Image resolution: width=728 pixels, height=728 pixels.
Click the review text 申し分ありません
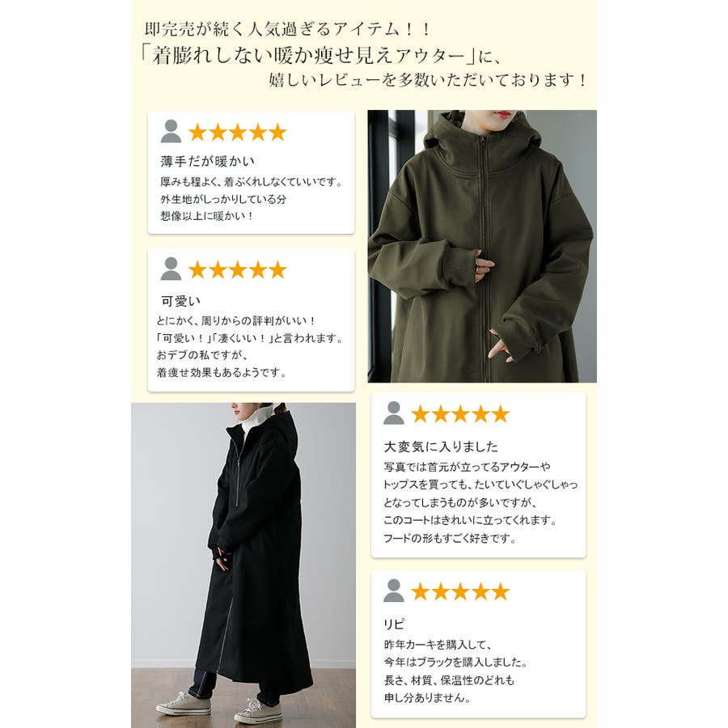427,697
